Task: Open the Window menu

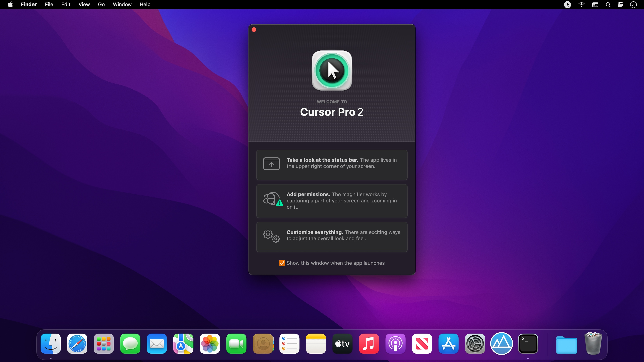Action: point(122,4)
